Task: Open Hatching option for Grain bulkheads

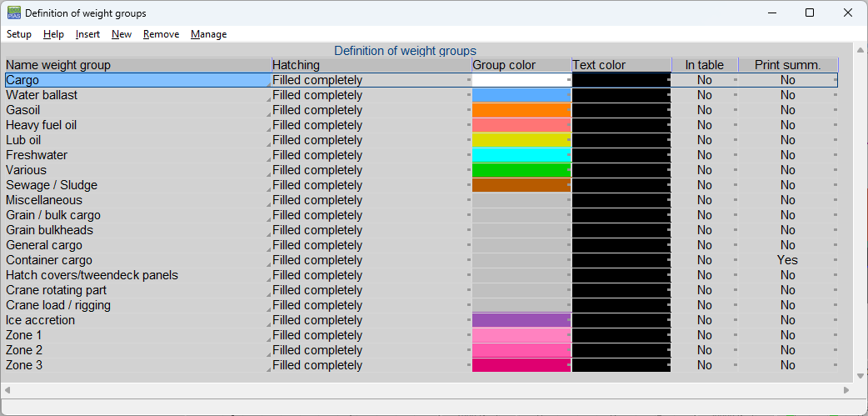Action: [x=372, y=230]
